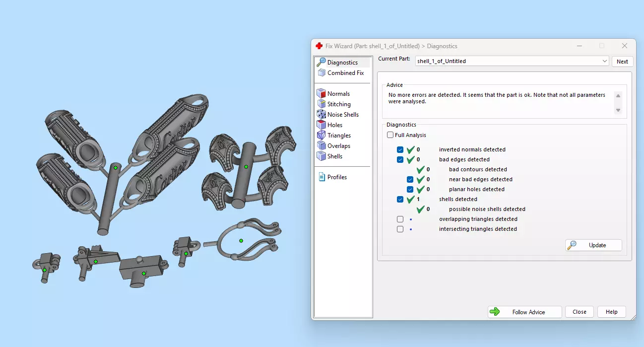
Task: Click the 'possible noise shells detected' text
Action: (487, 209)
